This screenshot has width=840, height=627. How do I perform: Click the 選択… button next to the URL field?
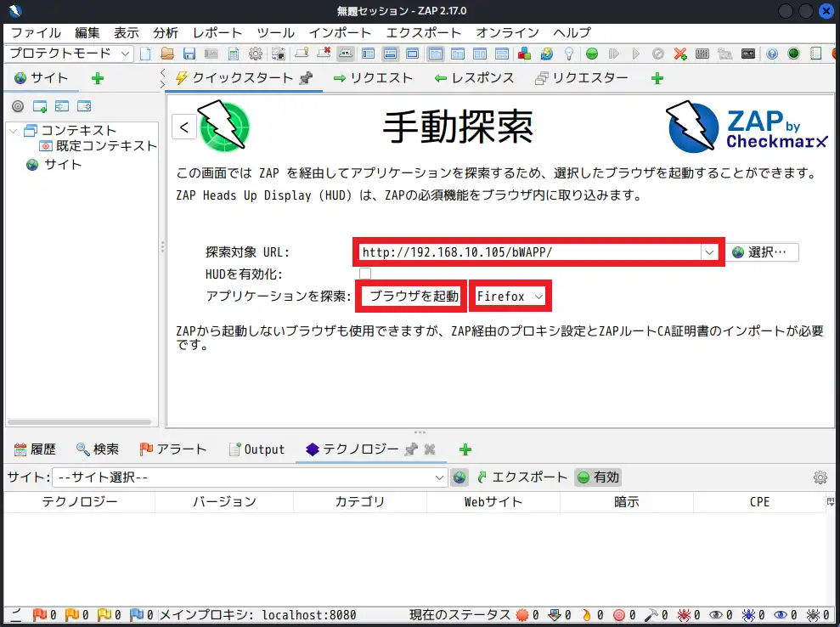(x=762, y=251)
